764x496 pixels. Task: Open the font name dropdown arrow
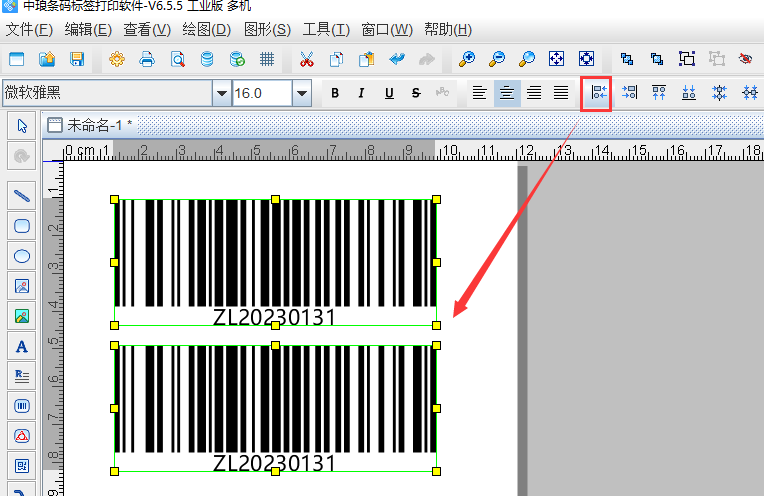point(221,94)
